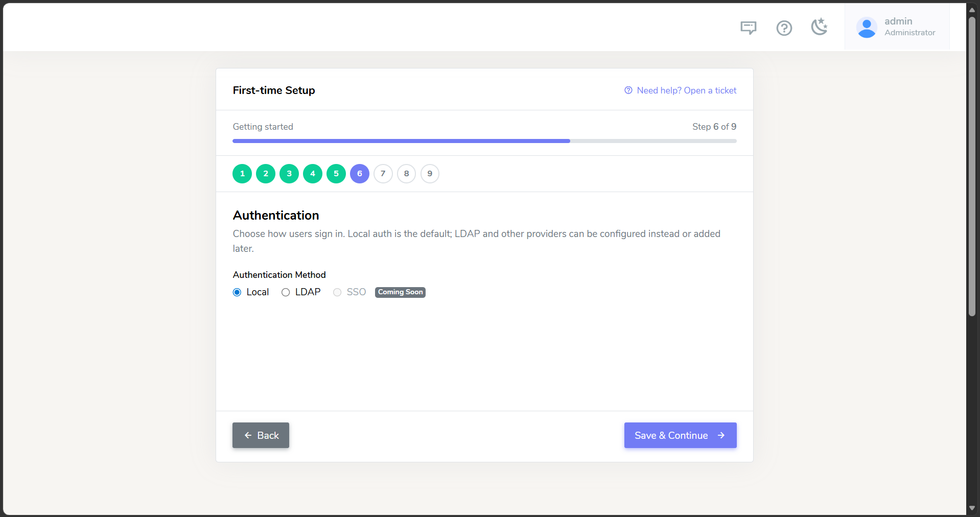Select the SSO radio button
The height and width of the screenshot is (517, 980).
coord(337,292)
